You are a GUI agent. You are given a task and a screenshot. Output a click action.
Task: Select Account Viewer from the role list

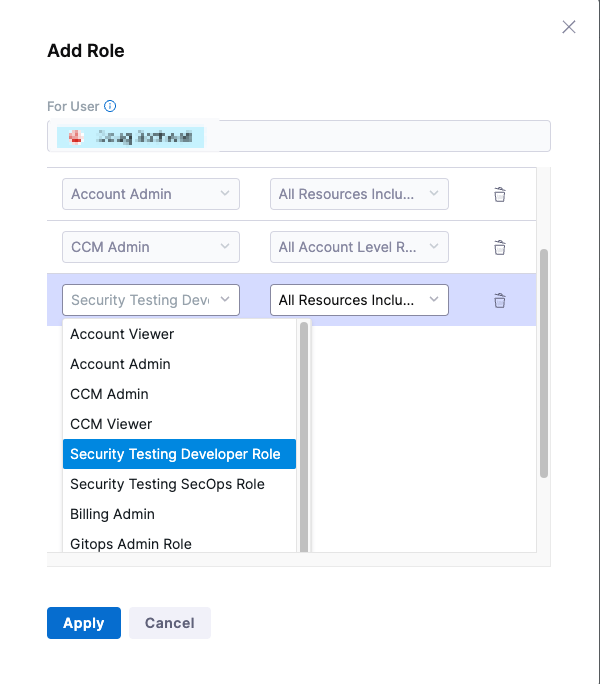(122, 334)
